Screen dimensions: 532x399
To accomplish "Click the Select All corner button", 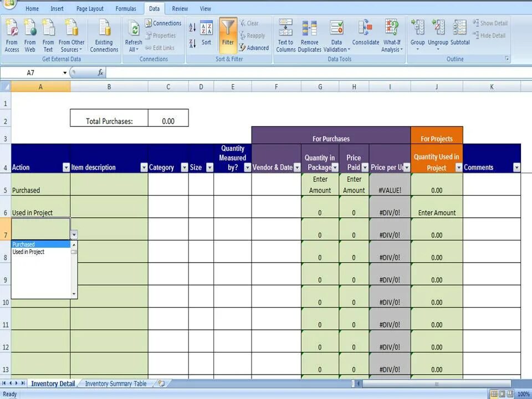I will point(6,87).
